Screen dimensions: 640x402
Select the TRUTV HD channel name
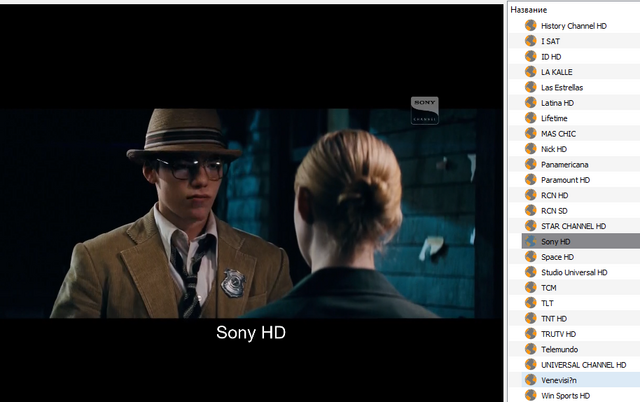pyautogui.click(x=558, y=334)
